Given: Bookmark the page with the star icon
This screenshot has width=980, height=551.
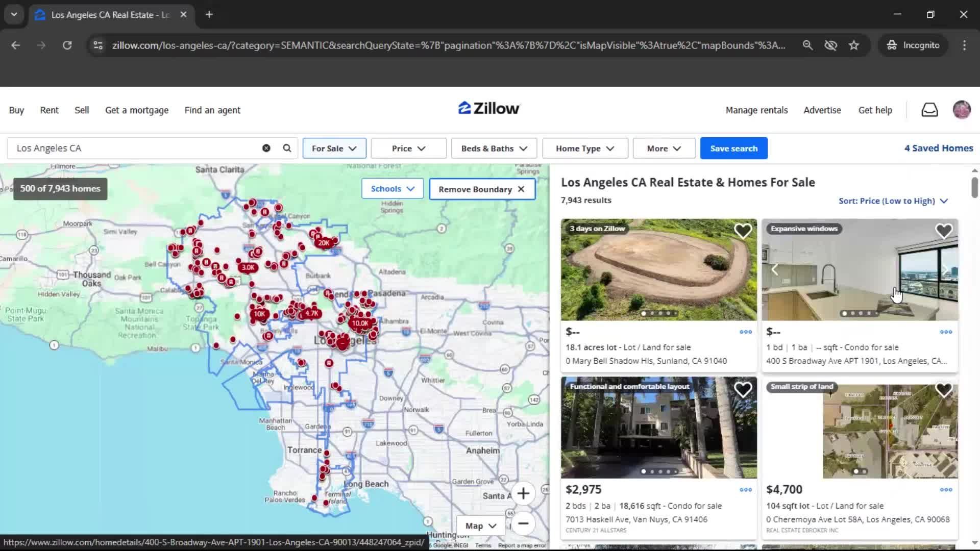Looking at the screenshot, I should coord(854,45).
